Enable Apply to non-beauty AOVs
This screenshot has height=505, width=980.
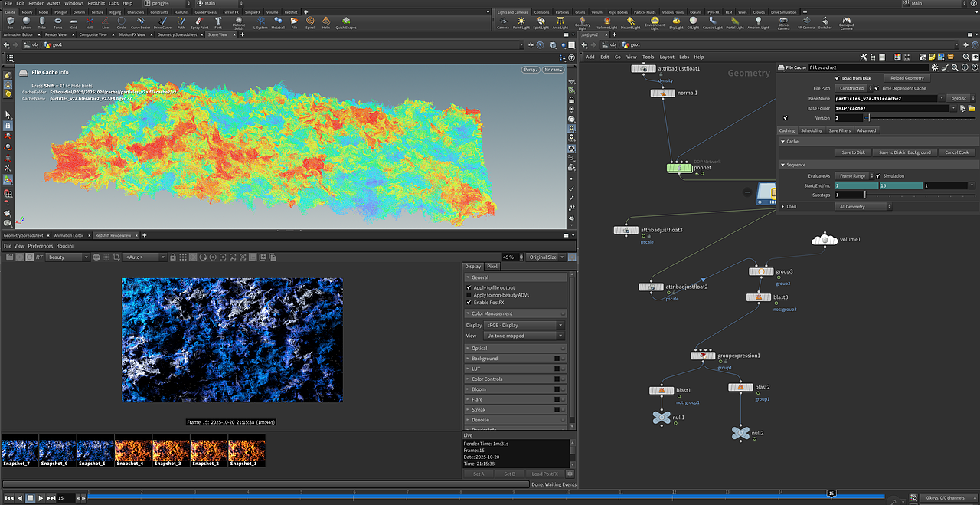pyautogui.click(x=469, y=295)
